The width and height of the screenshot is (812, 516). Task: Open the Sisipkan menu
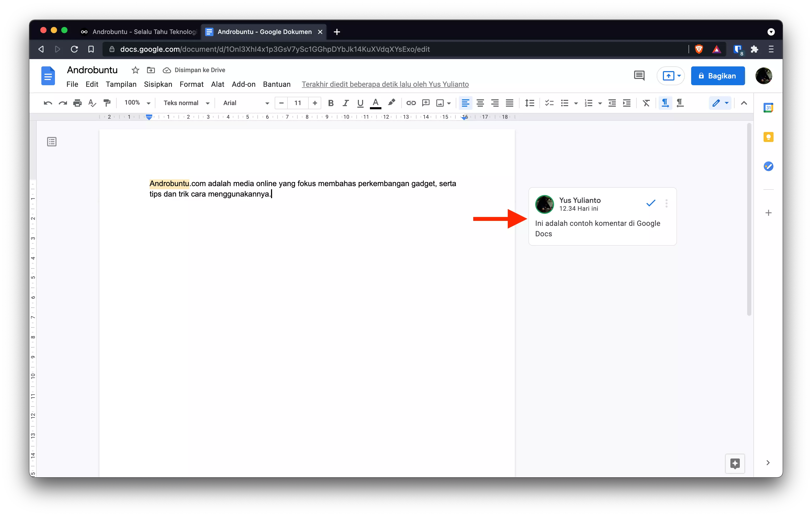[x=158, y=84]
